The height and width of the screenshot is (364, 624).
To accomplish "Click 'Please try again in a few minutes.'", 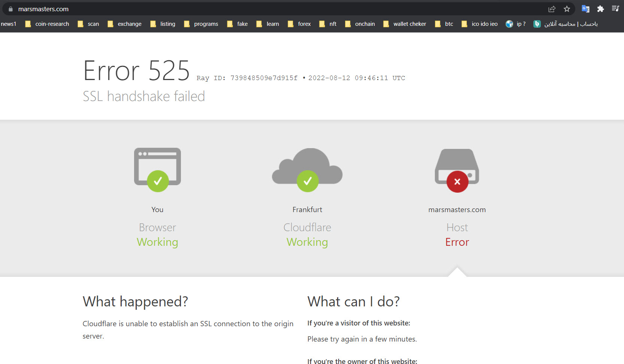I will point(362,339).
